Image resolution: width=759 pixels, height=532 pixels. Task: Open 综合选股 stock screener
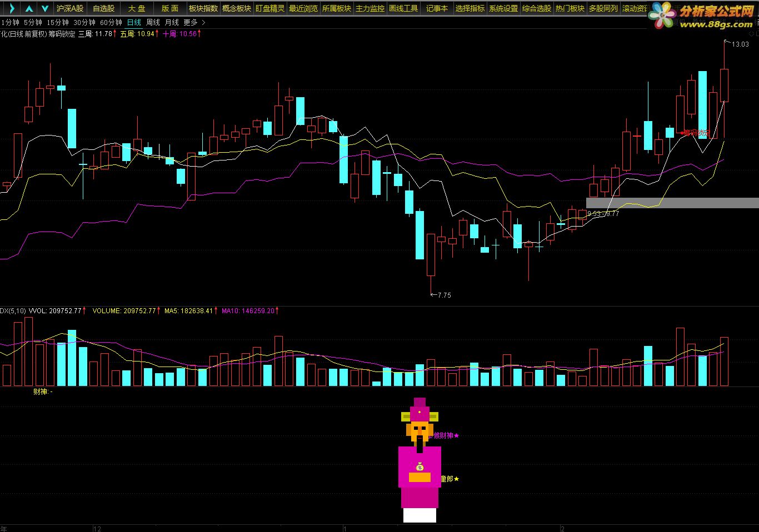click(x=537, y=8)
